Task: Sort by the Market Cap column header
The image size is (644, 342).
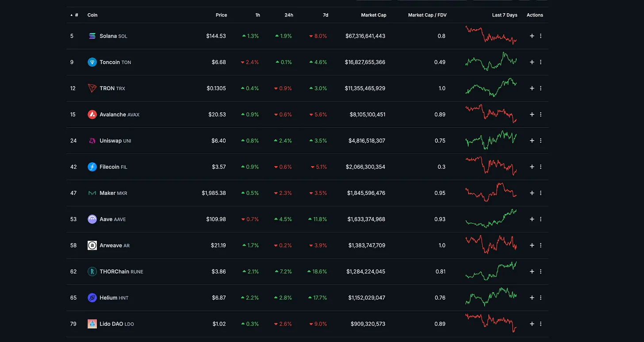Action: [x=374, y=15]
